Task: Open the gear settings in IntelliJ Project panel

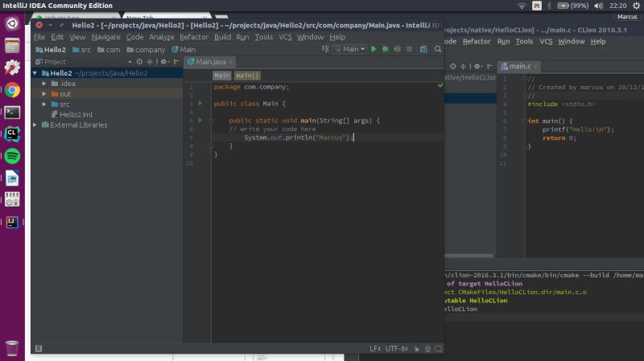Action: click(164, 62)
